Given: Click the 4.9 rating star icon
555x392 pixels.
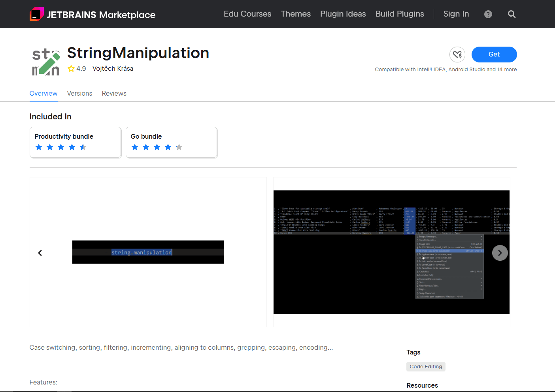Looking at the screenshot, I should click(71, 69).
